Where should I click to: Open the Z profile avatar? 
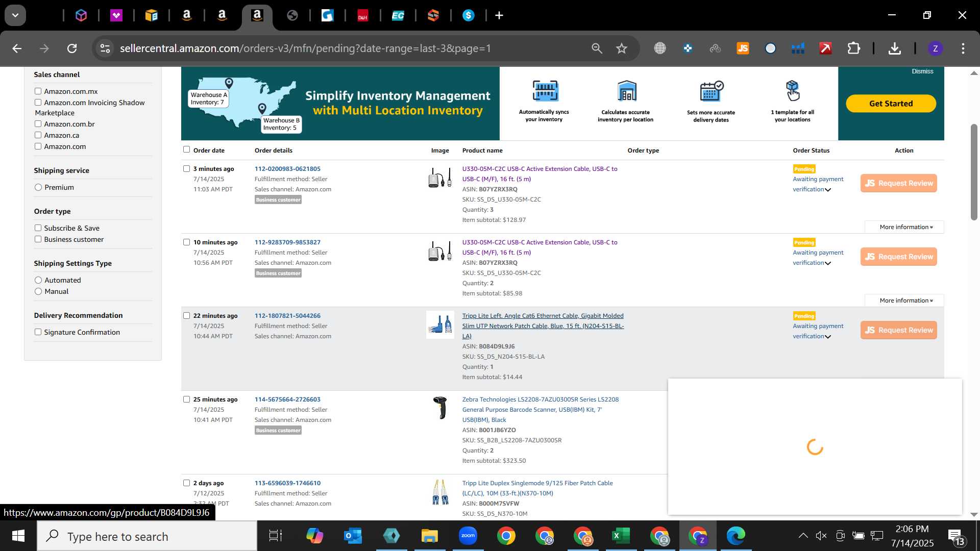935,48
